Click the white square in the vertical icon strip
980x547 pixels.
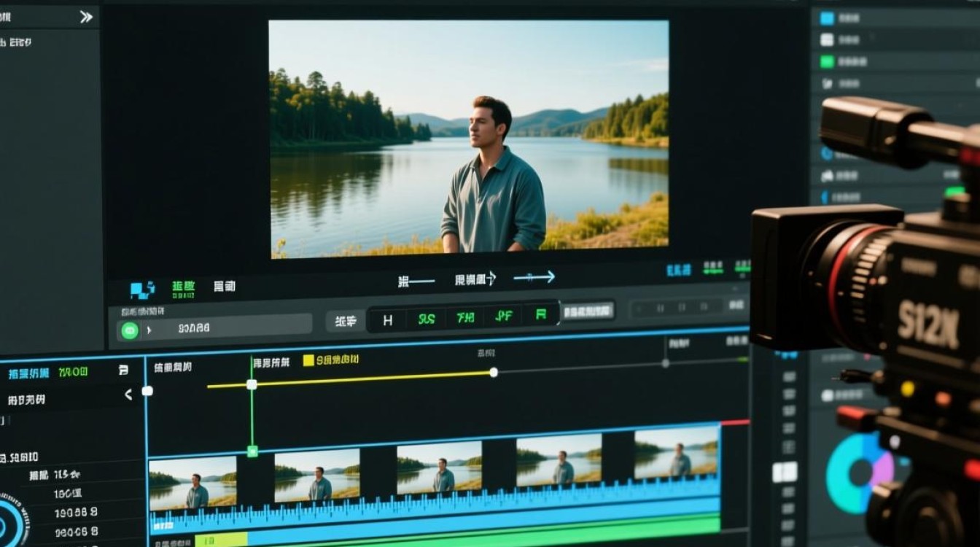785,472
